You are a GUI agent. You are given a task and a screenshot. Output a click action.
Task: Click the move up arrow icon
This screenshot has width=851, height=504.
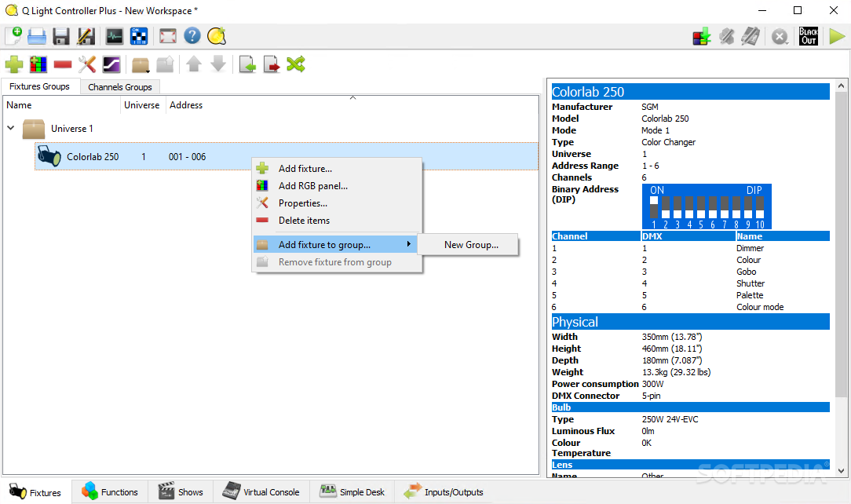(194, 64)
